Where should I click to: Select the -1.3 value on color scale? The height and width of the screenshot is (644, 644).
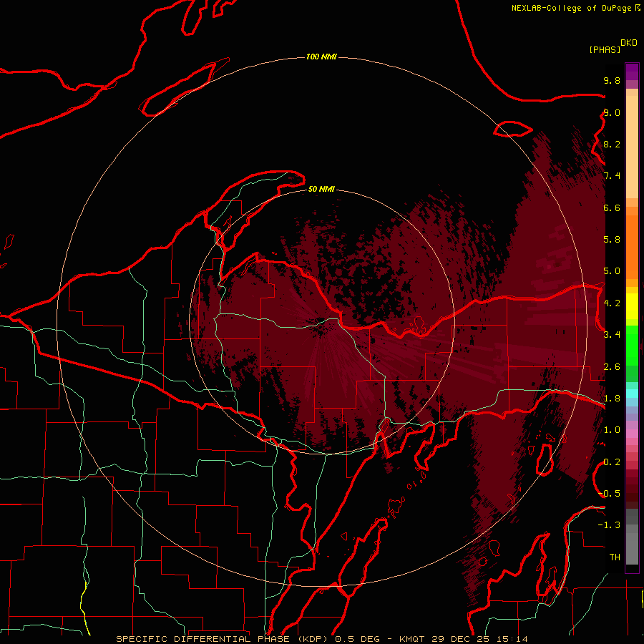(x=610, y=525)
